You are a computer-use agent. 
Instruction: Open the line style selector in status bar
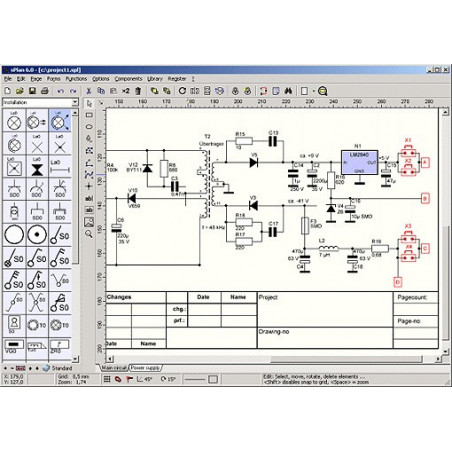coord(195,379)
